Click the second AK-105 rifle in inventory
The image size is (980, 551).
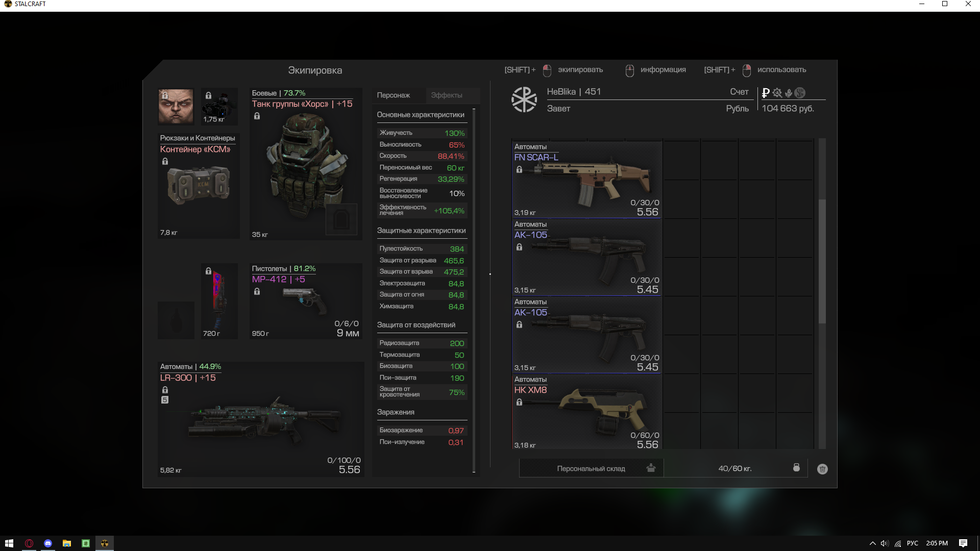pyautogui.click(x=587, y=335)
